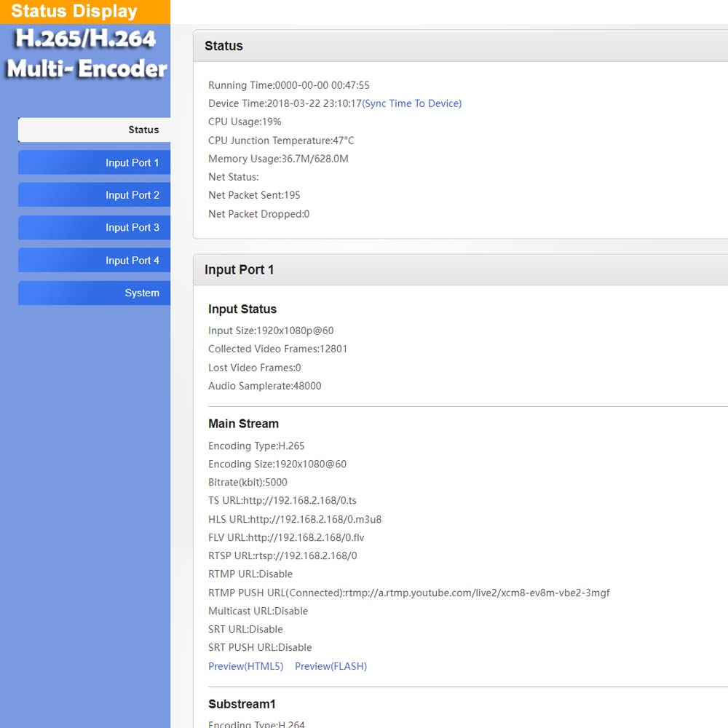Open the System page from the sidebar
The height and width of the screenshot is (728, 728).
click(94, 293)
